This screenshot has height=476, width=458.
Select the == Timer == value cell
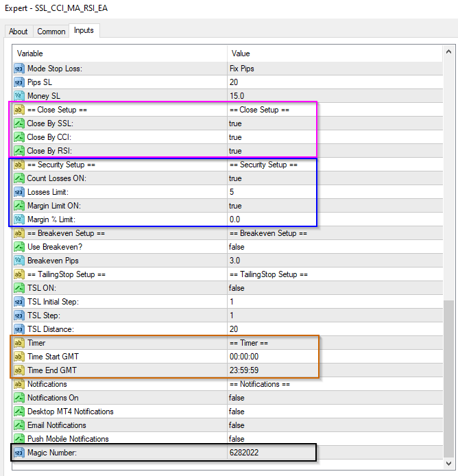coord(335,343)
